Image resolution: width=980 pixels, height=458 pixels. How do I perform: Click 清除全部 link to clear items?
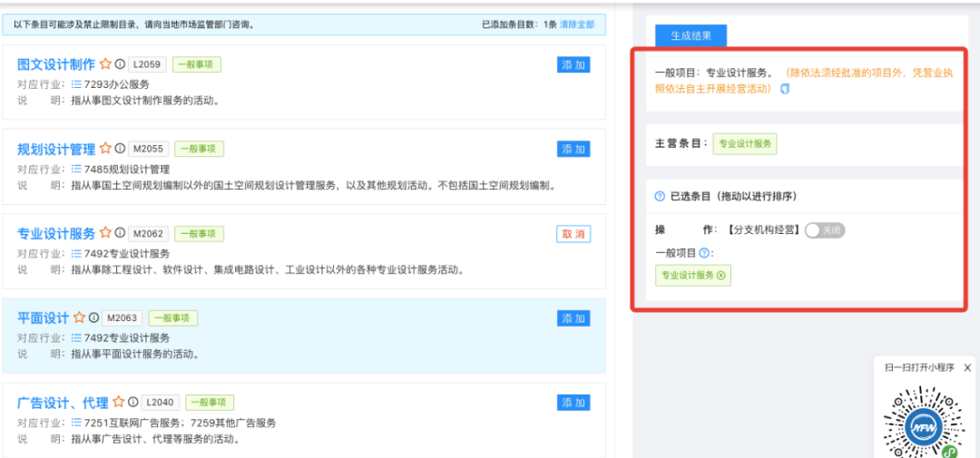tap(577, 25)
